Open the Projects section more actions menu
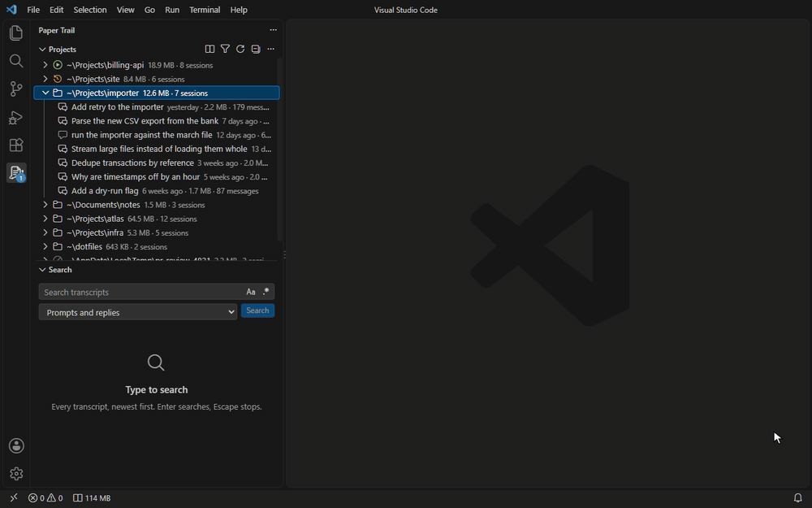 tap(271, 49)
